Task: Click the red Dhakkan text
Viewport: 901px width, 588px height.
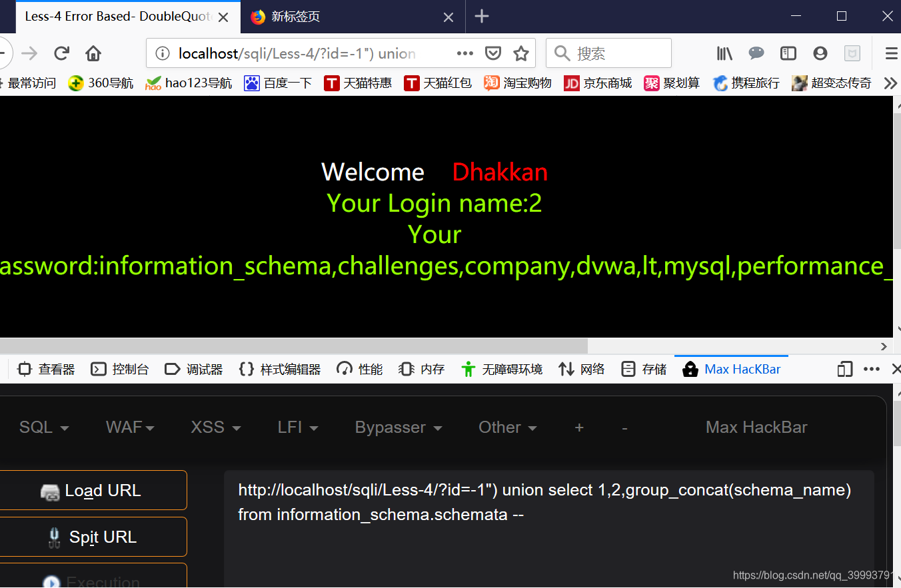Action: [500, 172]
